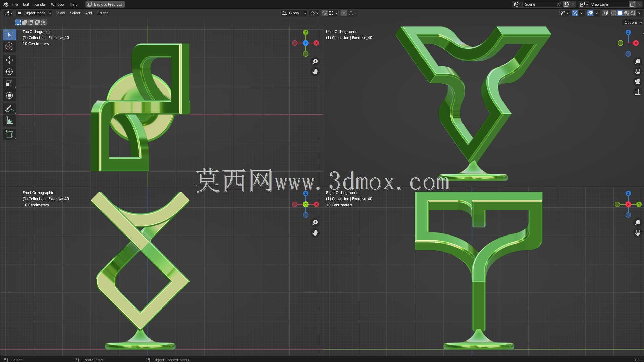
Task: Click the Scene name field
Action: [x=539, y=4]
